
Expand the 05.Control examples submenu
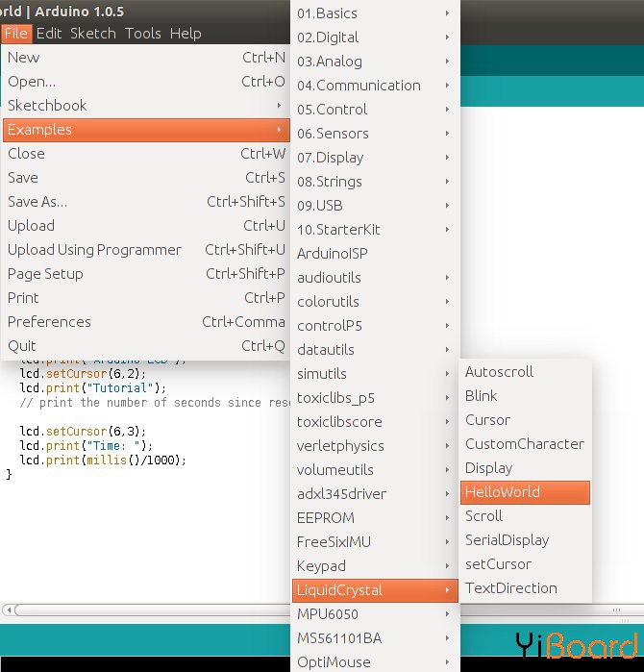click(x=375, y=110)
